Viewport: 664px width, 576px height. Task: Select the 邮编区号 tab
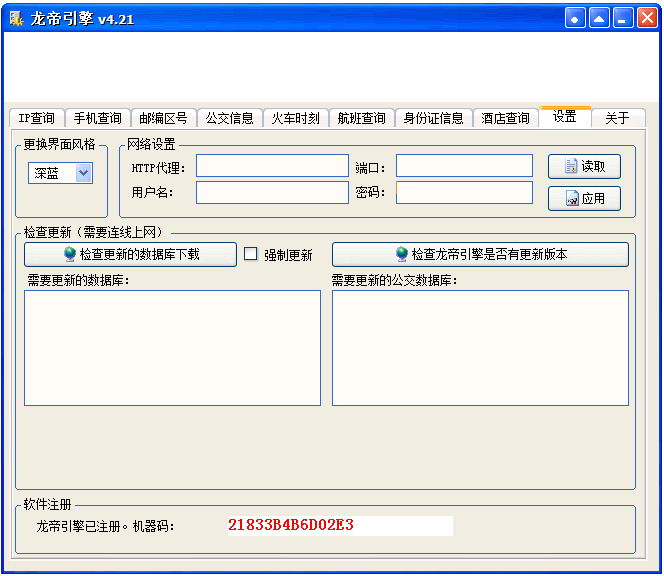[x=163, y=118]
